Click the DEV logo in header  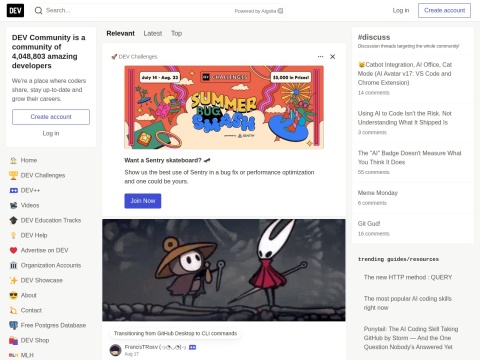(x=15, y=11)
